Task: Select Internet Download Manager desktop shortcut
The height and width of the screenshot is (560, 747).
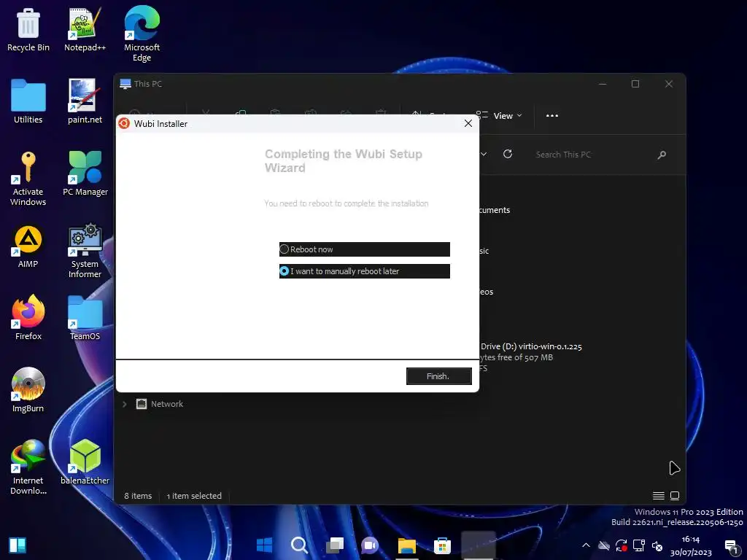Action: click(28, 467)
